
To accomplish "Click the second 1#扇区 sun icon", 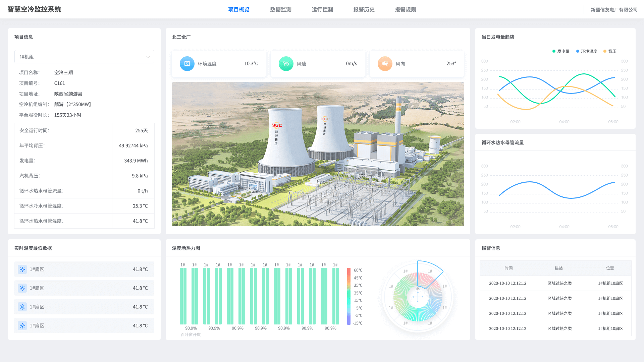I will 22,288.
